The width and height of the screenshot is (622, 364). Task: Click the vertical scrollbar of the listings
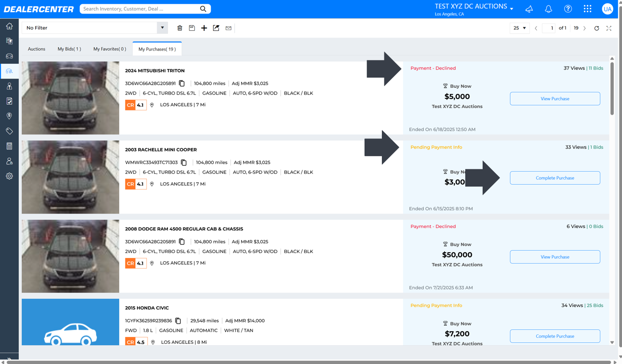point(612,88)
